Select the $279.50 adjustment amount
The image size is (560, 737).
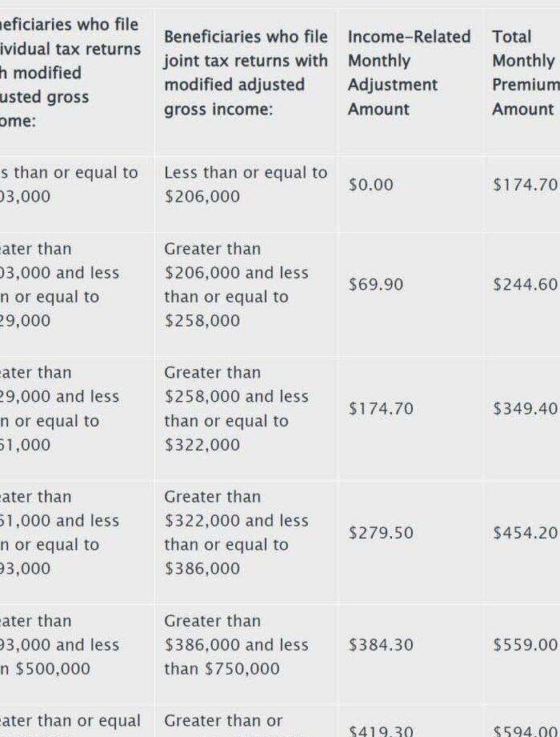(381, 533)
